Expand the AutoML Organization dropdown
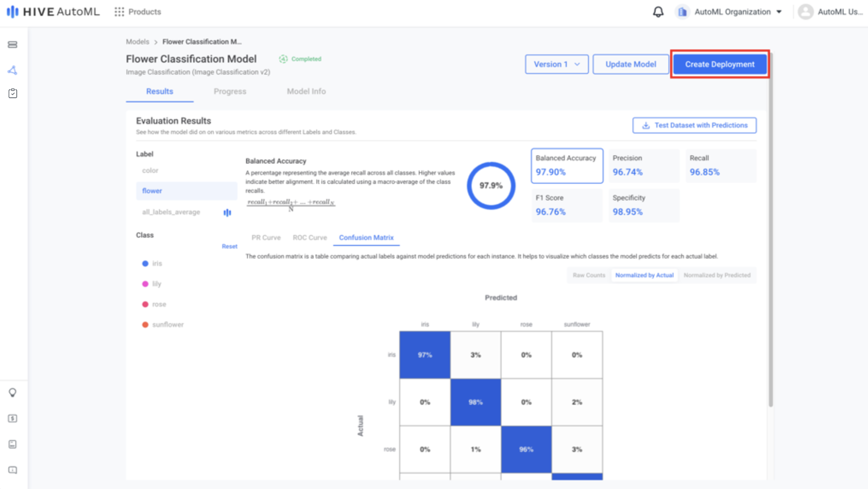The width and height of the screenshot is (868, 489). click(779, 12)
